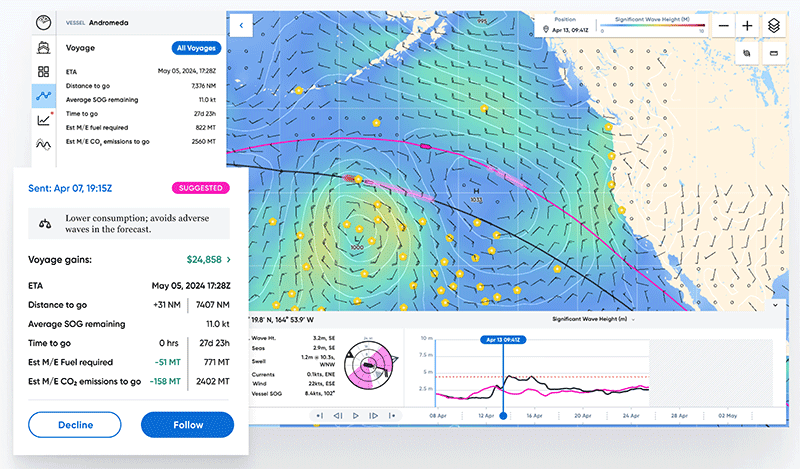Zoom in the map with plus button
This screenshot has height=469, width=800.
747,25
